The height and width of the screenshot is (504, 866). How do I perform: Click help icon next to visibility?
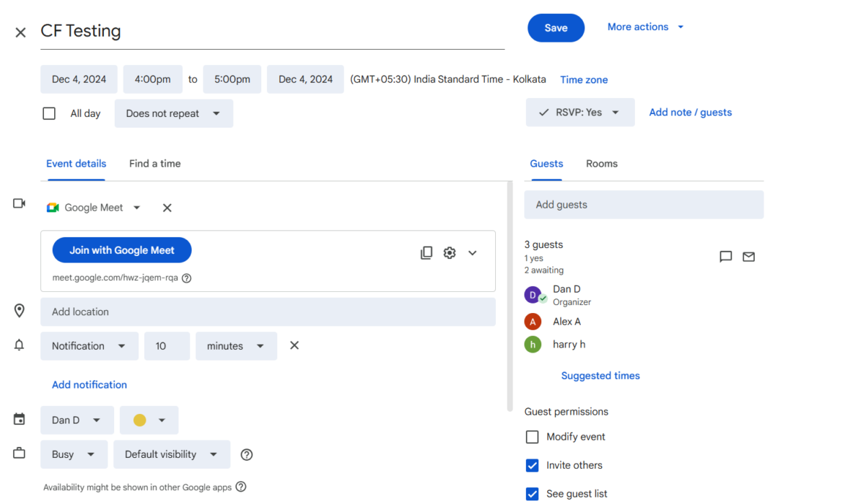[x=247, y=454]
